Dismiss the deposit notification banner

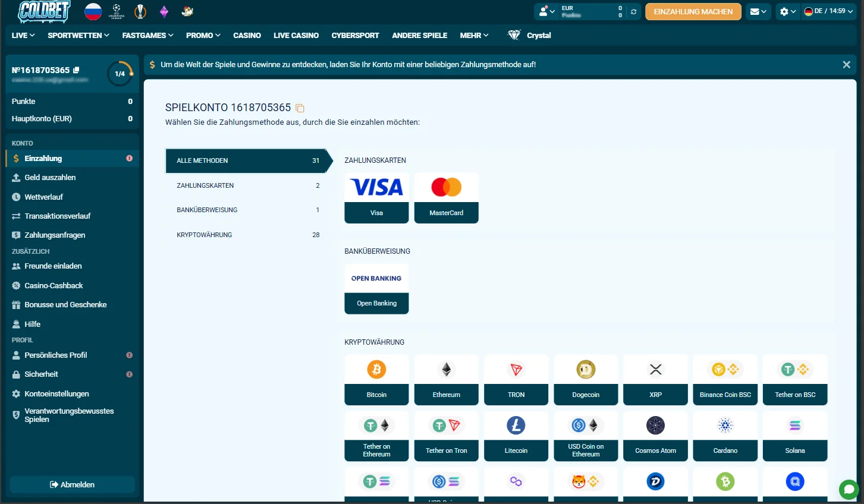[x=846, y=65]
